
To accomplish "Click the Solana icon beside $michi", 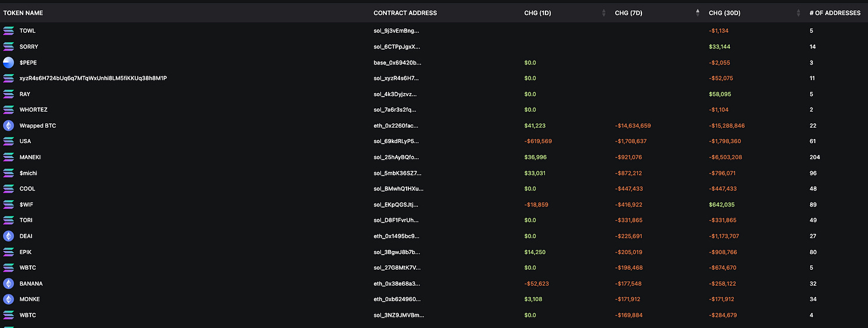I will [8, 173].
